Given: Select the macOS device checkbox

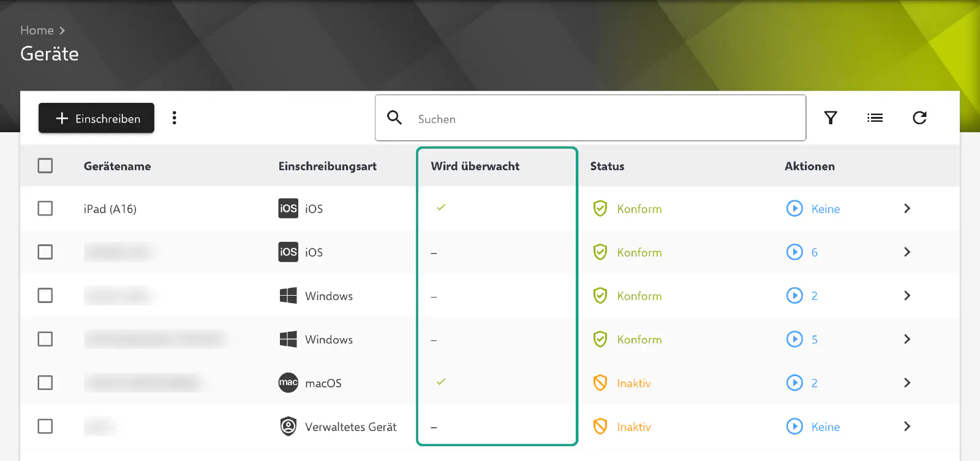Looking at the screenshot, I should click(45, 383).
